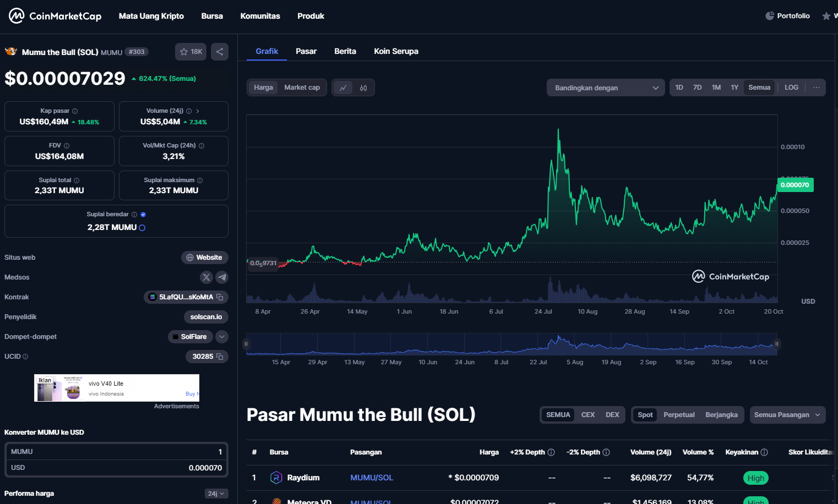Click Raydium exchange logo
Image resolution: width=838 pixels, height=504 pixels.
(276, 478)
